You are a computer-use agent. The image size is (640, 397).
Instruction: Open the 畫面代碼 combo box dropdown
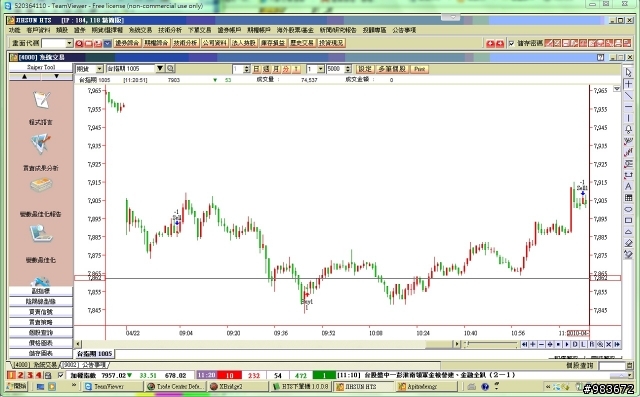69,43
